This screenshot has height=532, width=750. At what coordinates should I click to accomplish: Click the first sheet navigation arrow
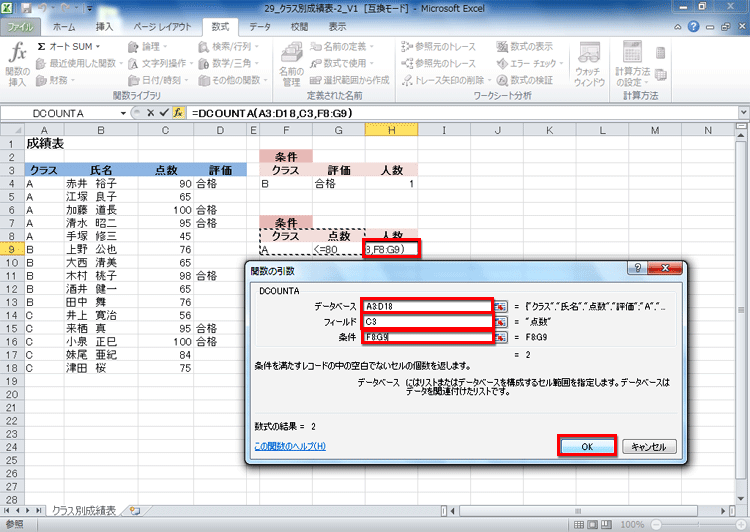(7, 511)
